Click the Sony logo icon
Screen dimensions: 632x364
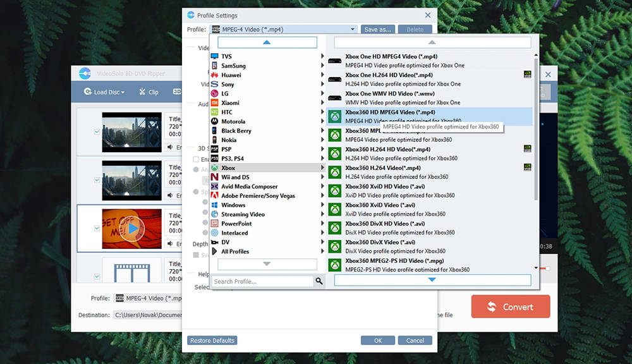click(x=214, y=84)
